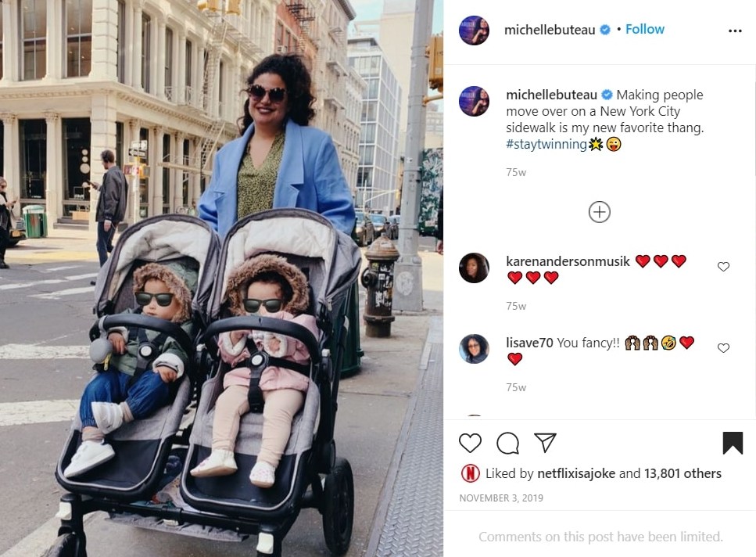
Task: Open netflixisajoke liker profile
Action: [576, 473]
